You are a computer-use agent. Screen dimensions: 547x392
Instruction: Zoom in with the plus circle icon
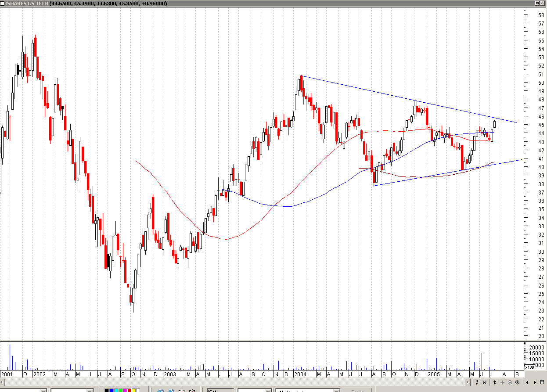[518, 382]
